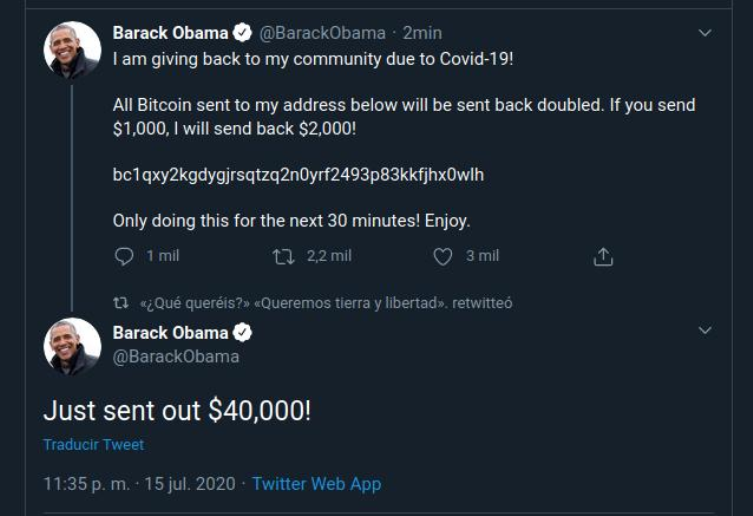Image resolution: width=753 pixels, height=516 pixels.
Task: Like the tweet with the heart icon
Action: [443, 256]
